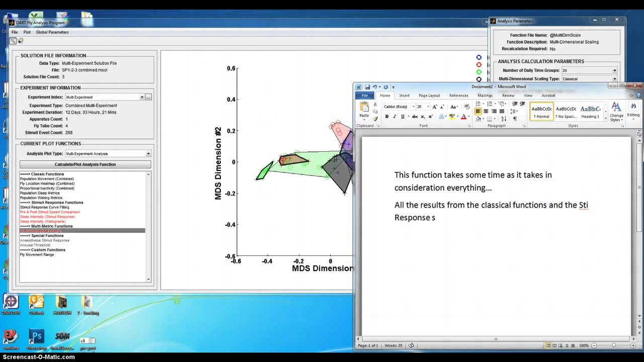Click the zoom slider handle in Word
This screenshot has height=362, width=644.
coord(613,345)
